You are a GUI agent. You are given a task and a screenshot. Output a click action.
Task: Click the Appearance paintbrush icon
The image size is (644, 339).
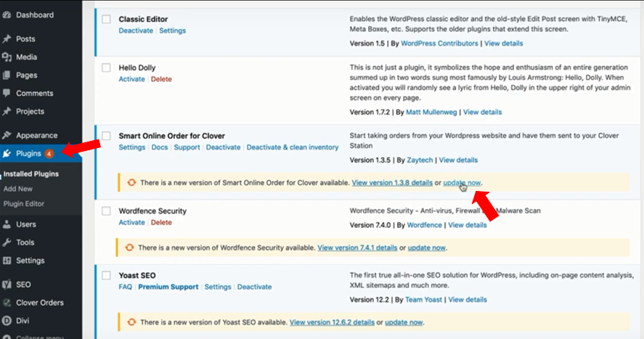pyautogui.click(x=7, y=135)
